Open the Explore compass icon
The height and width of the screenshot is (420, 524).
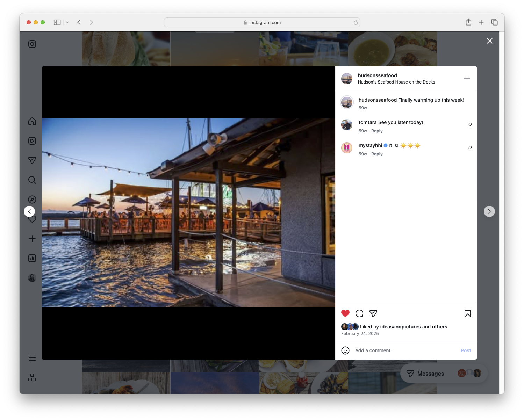32,200
